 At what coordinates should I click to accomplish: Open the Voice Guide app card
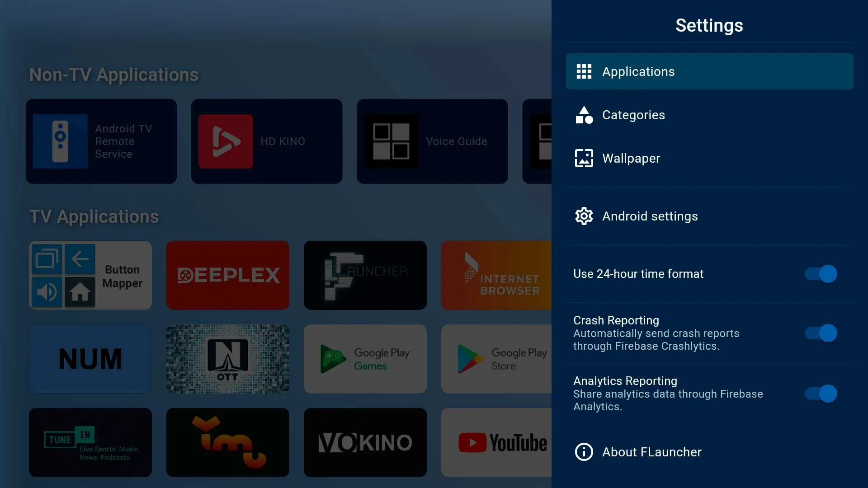[432, 141]
